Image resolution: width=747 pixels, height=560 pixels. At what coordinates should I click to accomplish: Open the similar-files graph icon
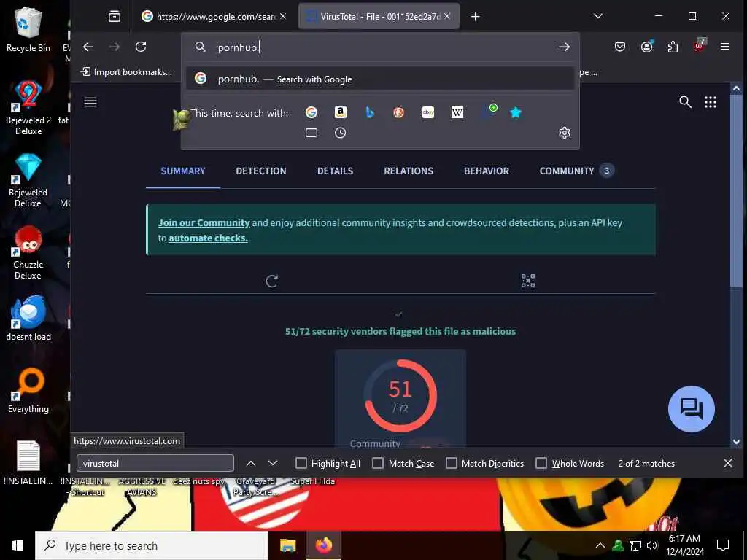528,281
